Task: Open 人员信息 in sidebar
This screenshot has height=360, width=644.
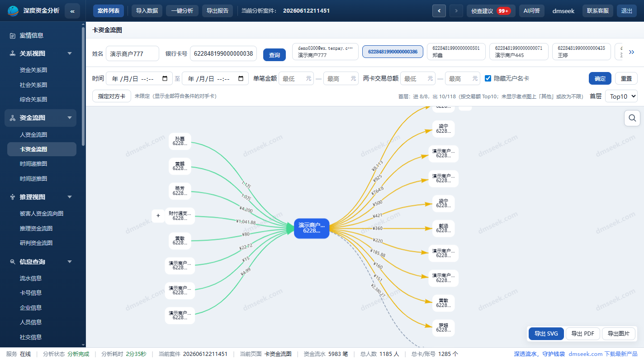Action: (x=31, y=322)
